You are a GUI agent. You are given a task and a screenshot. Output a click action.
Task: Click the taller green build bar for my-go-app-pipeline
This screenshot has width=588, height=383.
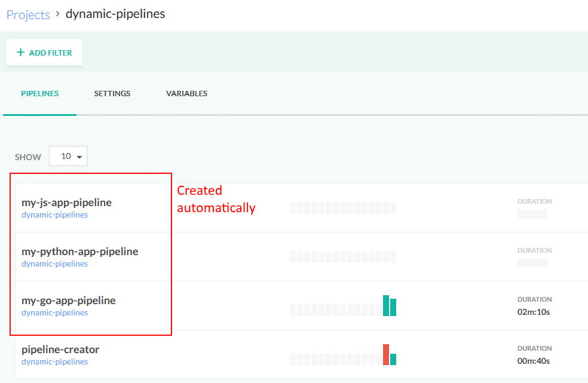(386, 305)
